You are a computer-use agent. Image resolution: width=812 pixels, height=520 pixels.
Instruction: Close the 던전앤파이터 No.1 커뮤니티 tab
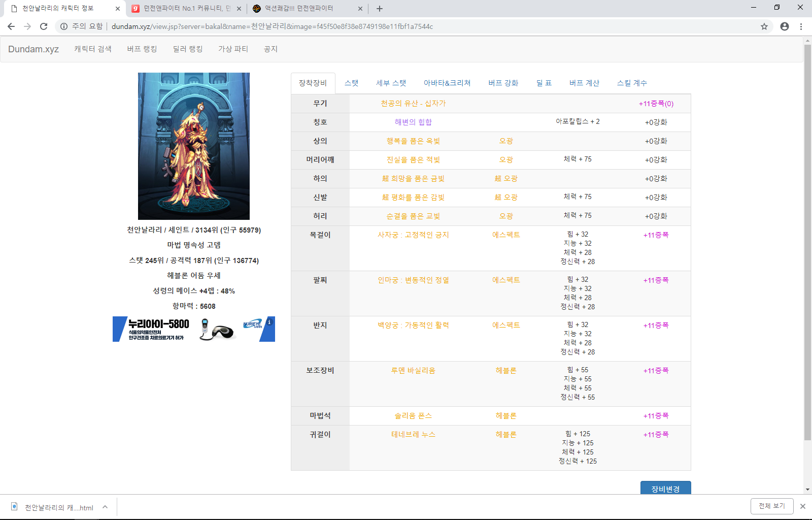coord(239,9)
